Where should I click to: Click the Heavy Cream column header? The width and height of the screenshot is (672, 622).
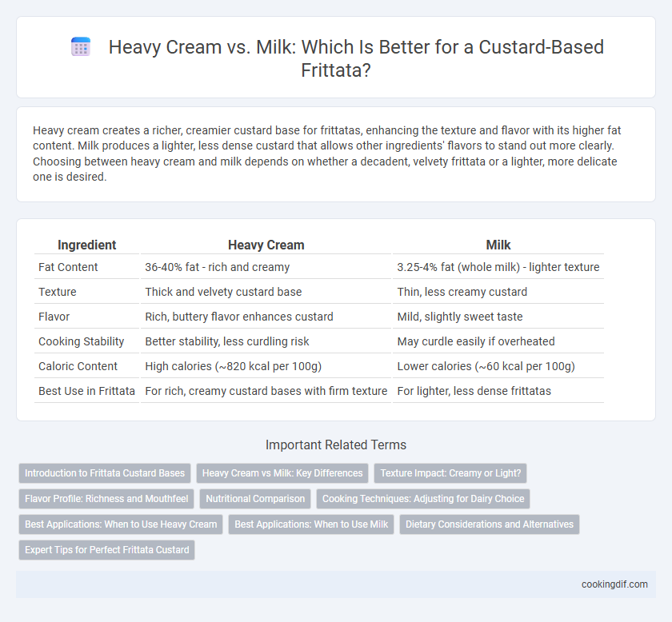(266, 245)
